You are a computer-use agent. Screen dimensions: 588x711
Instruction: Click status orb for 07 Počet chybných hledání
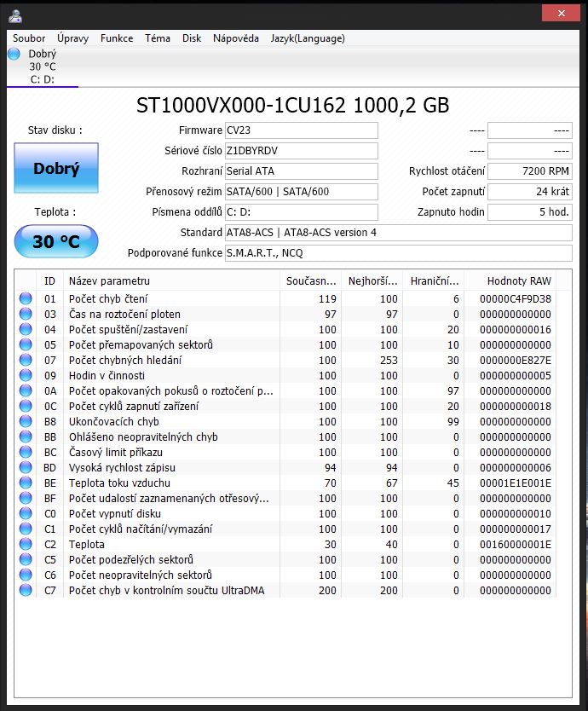pyautogui.click(x=26, y=360)
